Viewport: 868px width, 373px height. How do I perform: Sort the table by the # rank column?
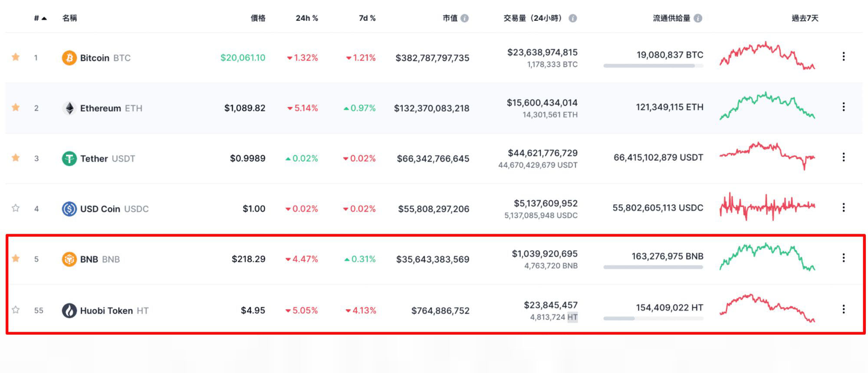pyautogui.click(x=40, y=18)
